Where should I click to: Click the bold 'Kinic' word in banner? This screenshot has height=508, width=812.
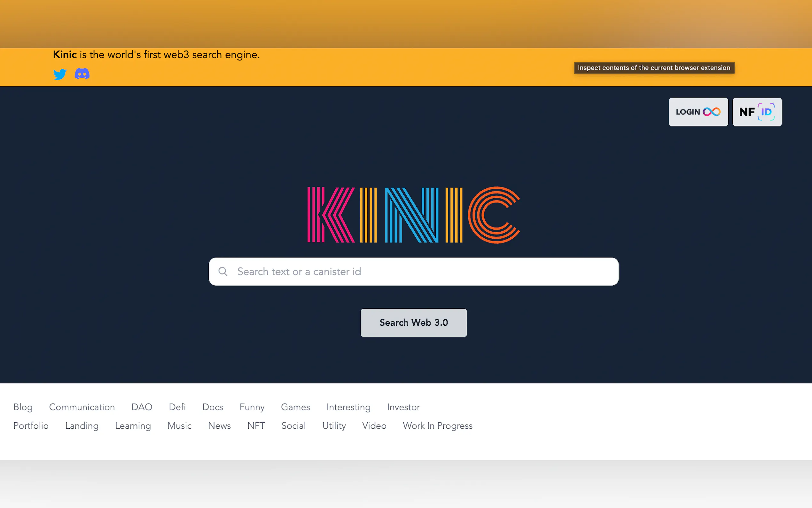(x=65, y=54)
